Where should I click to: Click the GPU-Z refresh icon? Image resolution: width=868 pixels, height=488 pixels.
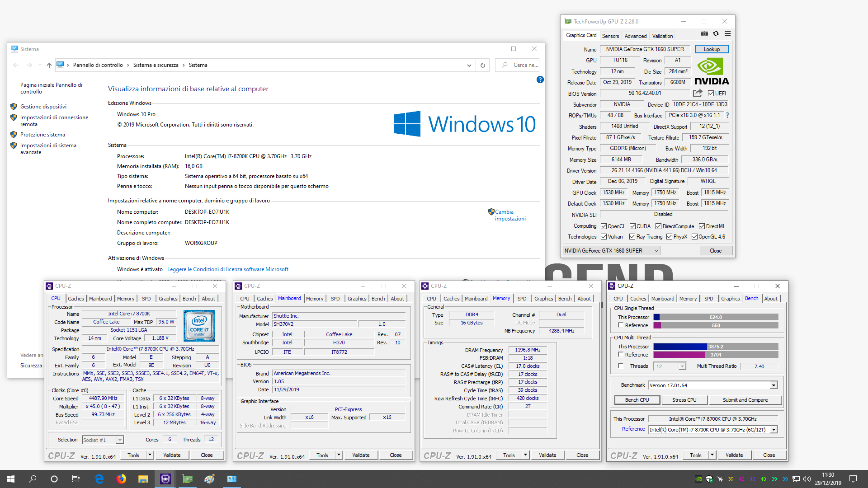pos(716,34)
